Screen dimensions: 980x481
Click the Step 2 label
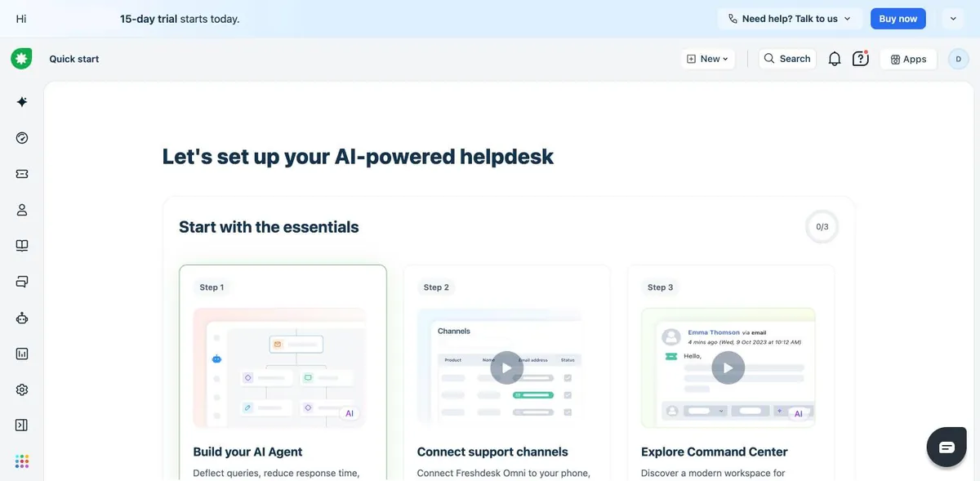[x=436, y=287]
